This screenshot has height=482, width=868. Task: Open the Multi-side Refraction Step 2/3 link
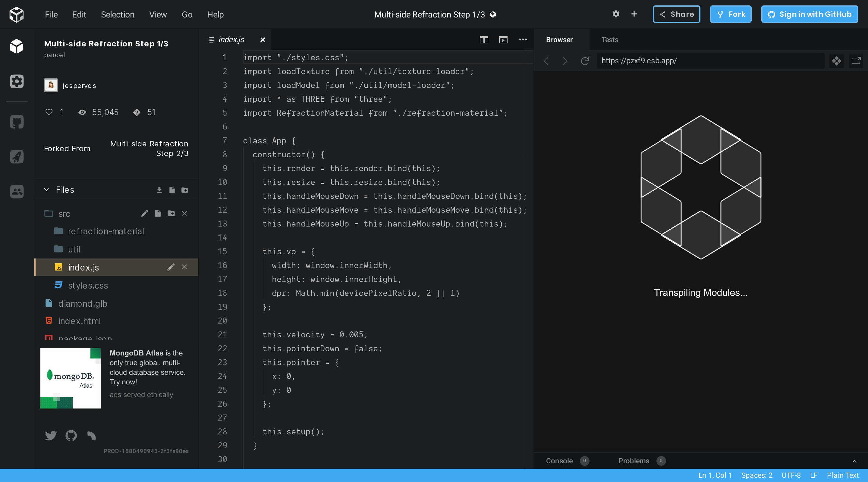pos(149,149)
